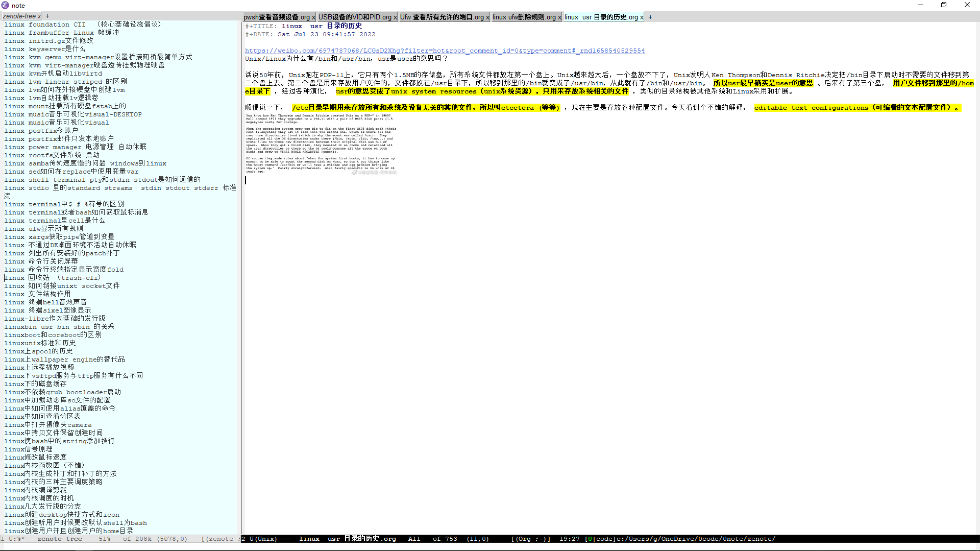Switch to the USB设备的VID和PID.org tab

pos(355,17)
